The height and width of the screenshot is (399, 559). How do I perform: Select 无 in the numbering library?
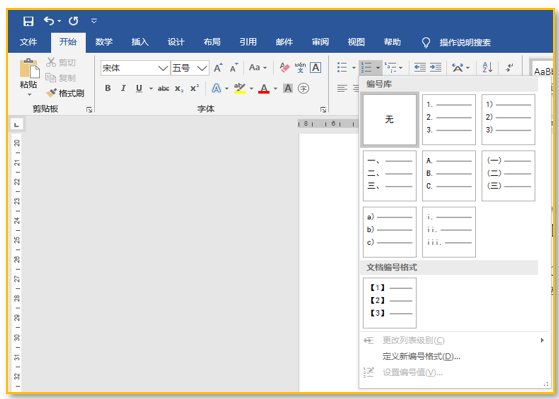[x=390, y=119]
